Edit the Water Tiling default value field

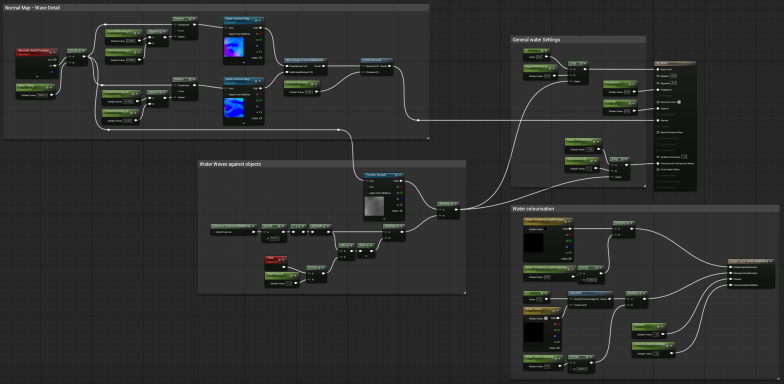tap(42, 95)
